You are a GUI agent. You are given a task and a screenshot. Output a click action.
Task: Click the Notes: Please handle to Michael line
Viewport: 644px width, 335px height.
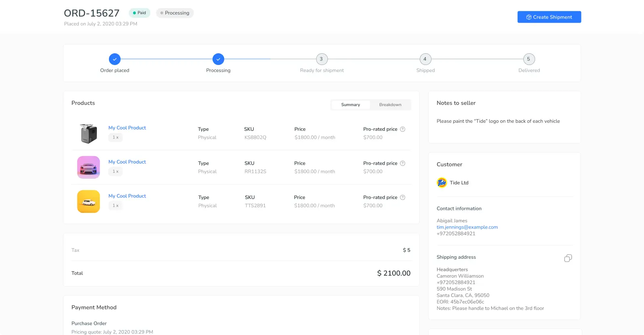point(490,308)
